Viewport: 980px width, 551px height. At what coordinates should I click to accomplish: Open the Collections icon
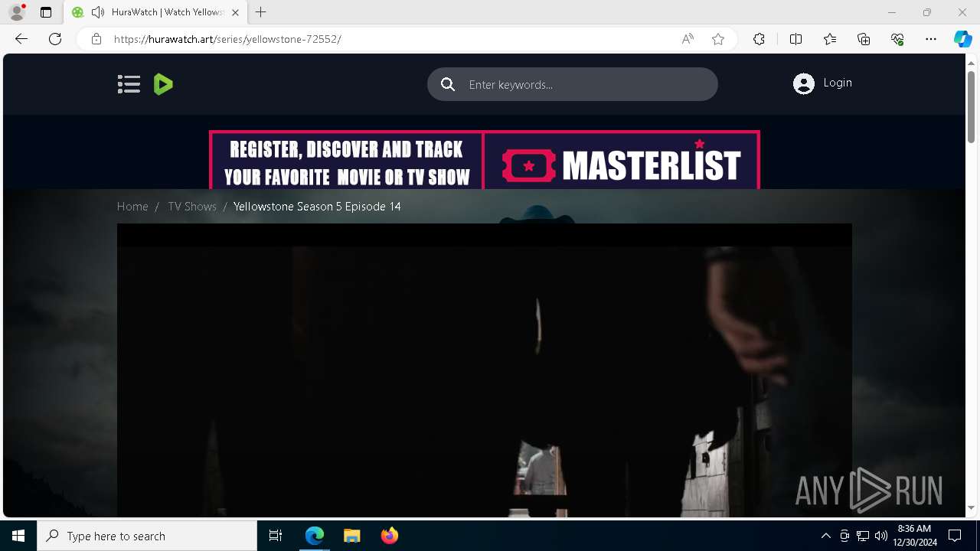click(864, 39)
